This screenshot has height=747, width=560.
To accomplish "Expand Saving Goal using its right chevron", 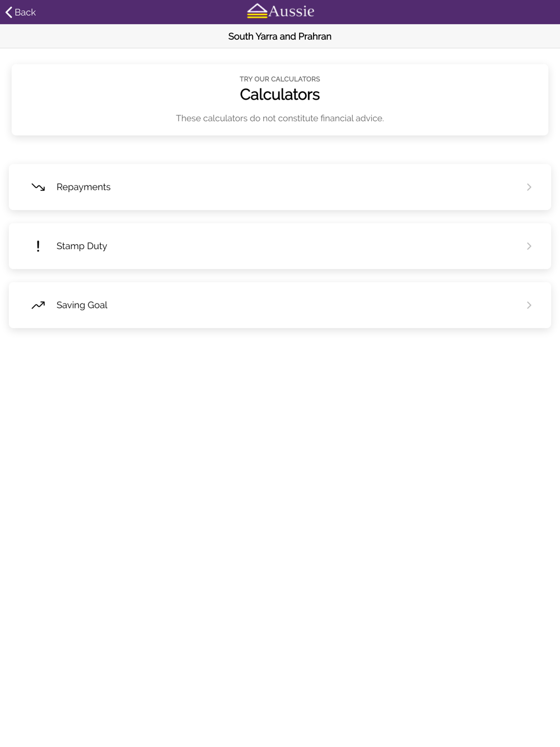I will click(529, 305).
